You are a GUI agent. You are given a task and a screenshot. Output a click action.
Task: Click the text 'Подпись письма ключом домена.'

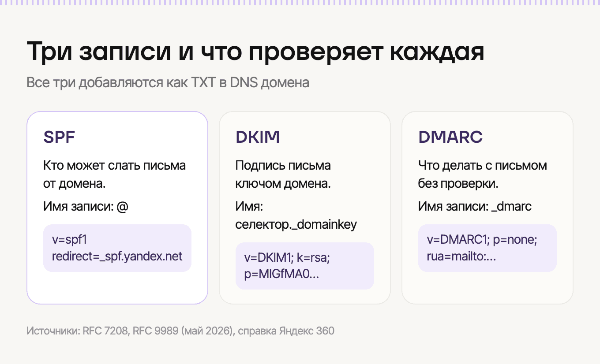coord(283,175)
